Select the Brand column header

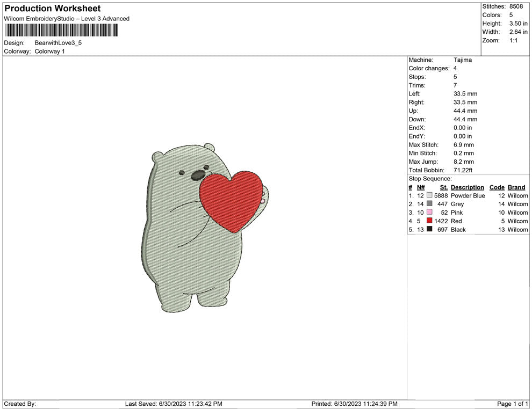coord(516,187)
